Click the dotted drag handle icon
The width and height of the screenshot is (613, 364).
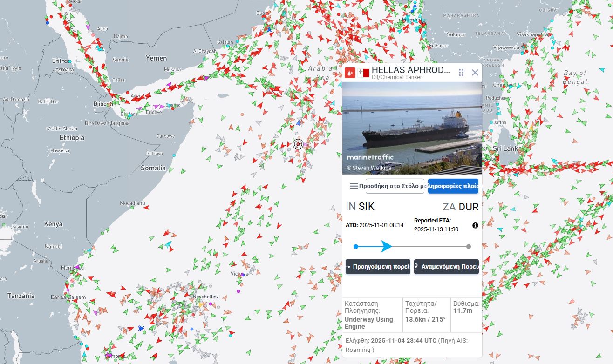461,73
